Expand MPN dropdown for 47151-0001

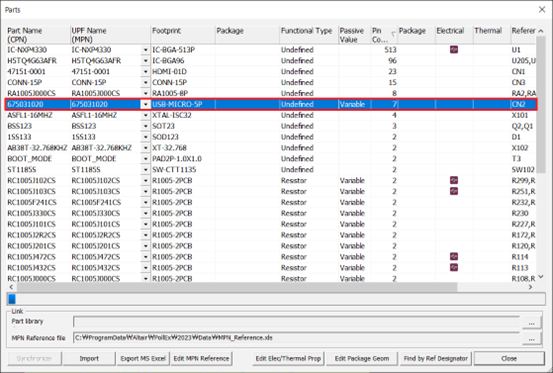pyautogui.click(x=145, y=72)
